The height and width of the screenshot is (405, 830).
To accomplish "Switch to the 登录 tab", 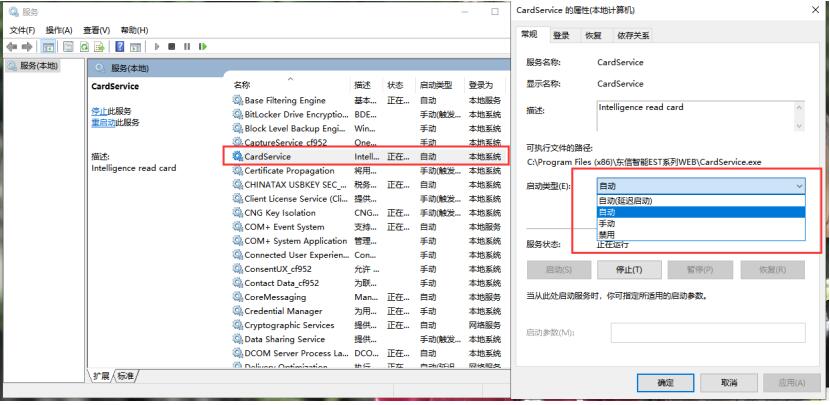I will (562, 35).
